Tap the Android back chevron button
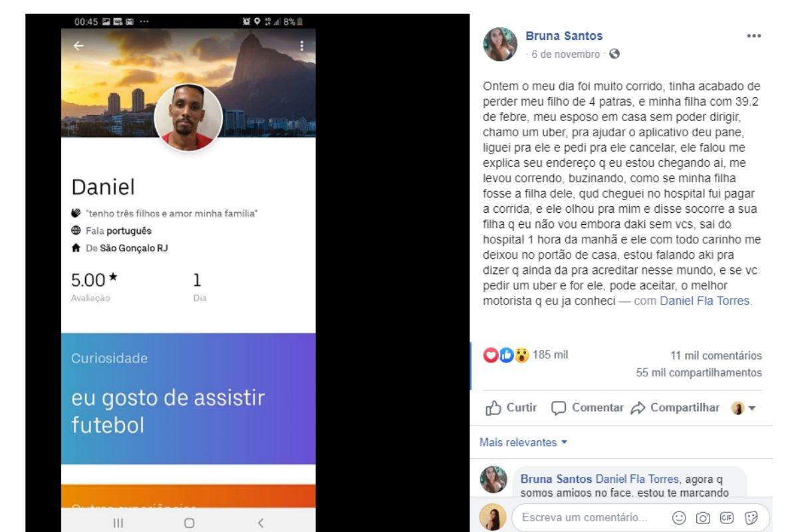 click(260, 523)
